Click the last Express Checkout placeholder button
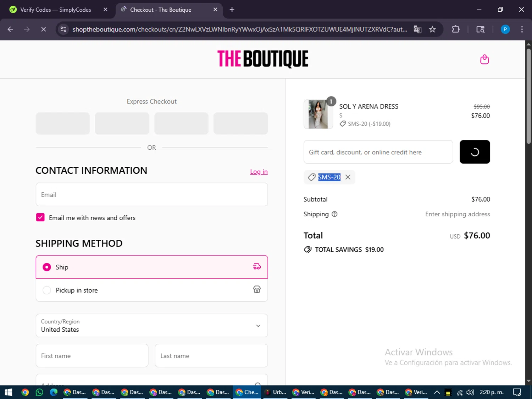532x399 pixels. tap(240, 123)
